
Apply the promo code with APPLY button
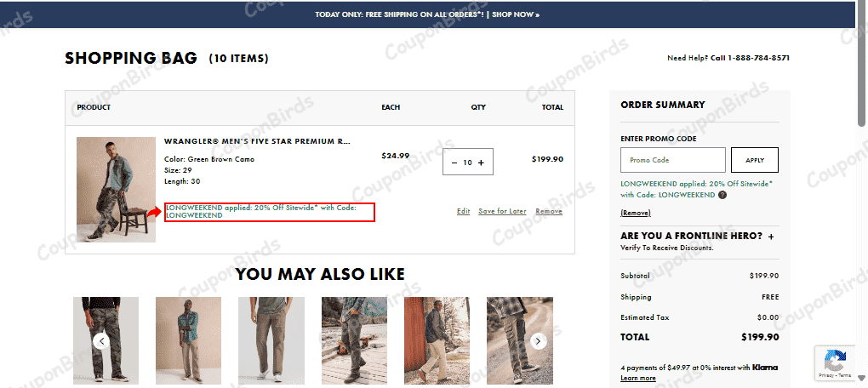755,160
